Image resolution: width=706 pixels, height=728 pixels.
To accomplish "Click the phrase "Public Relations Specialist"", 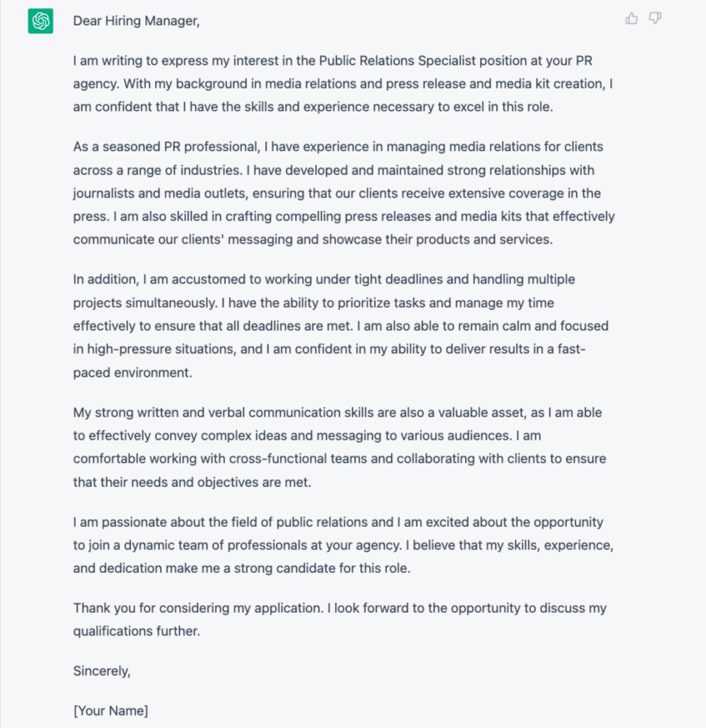I will (397, 61).
